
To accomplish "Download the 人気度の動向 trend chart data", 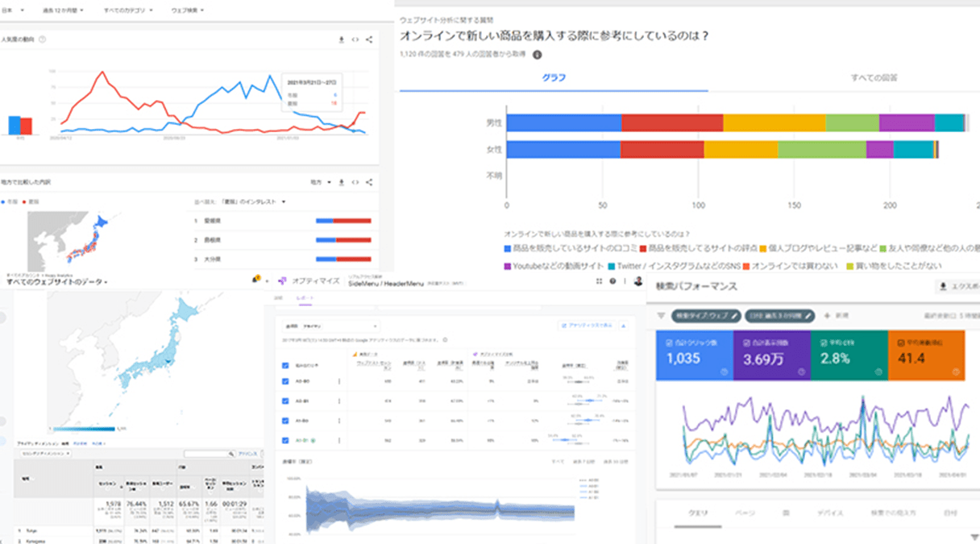I will 342,39.
